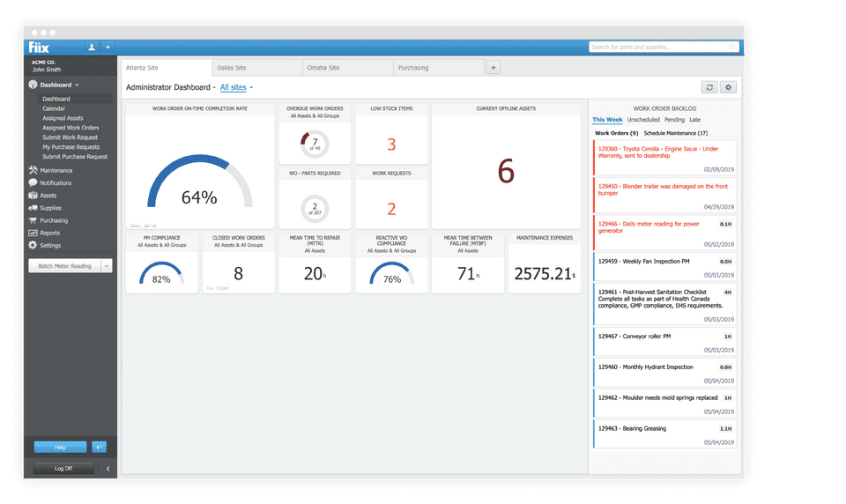The image size is (846, 504).
Task: Select the Late backlog filter
Action: (x=695, y=120)
